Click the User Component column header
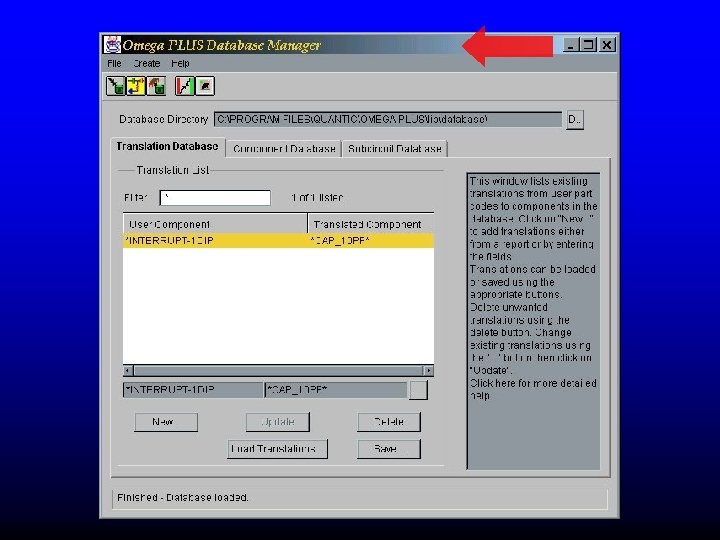The image size is (720, 540). [215, 224]
